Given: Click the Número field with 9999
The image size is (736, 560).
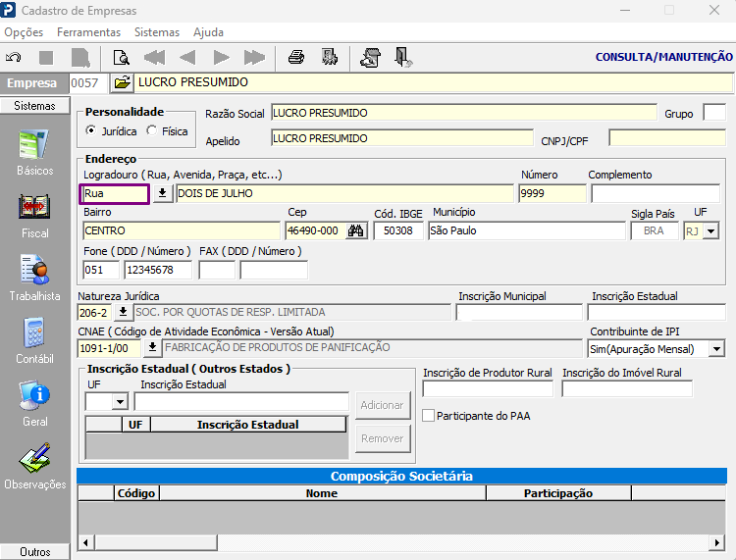Looking at the screenshot, I should pyautogui.click(x=552, y=193).
